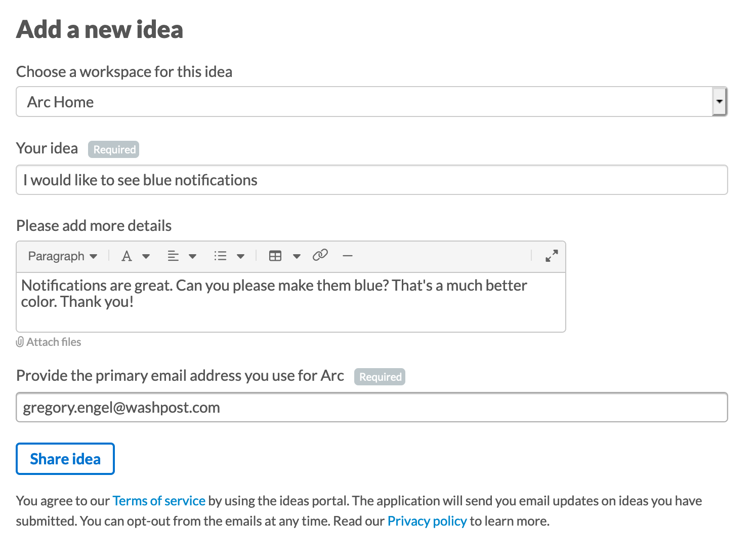Expand the text color dropdown arrow

146,256
